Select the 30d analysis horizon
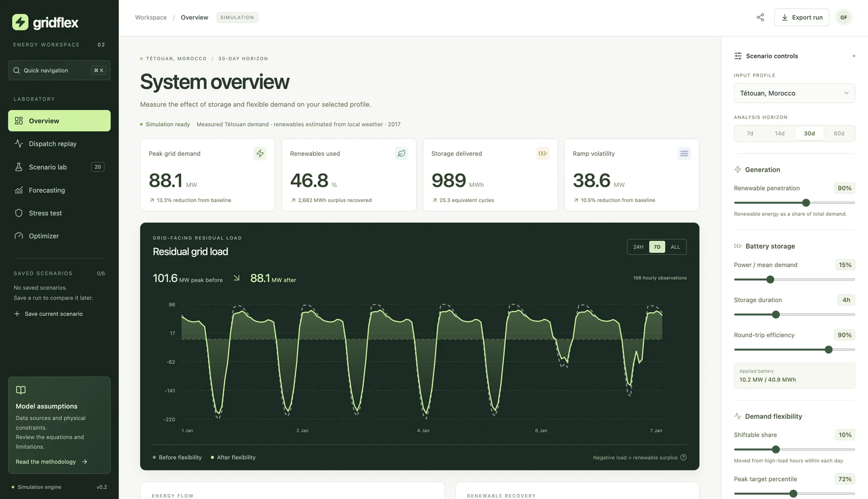 coord(809,134)
